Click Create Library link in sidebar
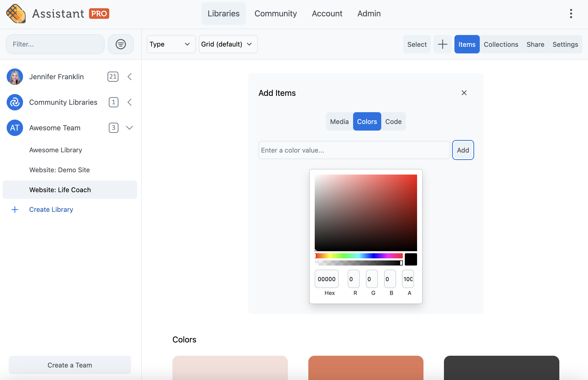Image resolution: width=588 pixels, height=380 pixels. point(51,209)
